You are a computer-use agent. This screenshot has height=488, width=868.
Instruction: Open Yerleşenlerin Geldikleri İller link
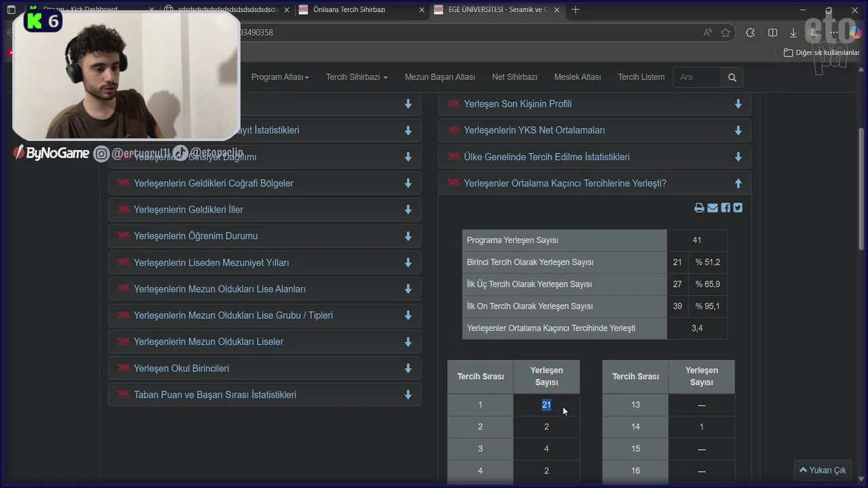click(189, 210)
